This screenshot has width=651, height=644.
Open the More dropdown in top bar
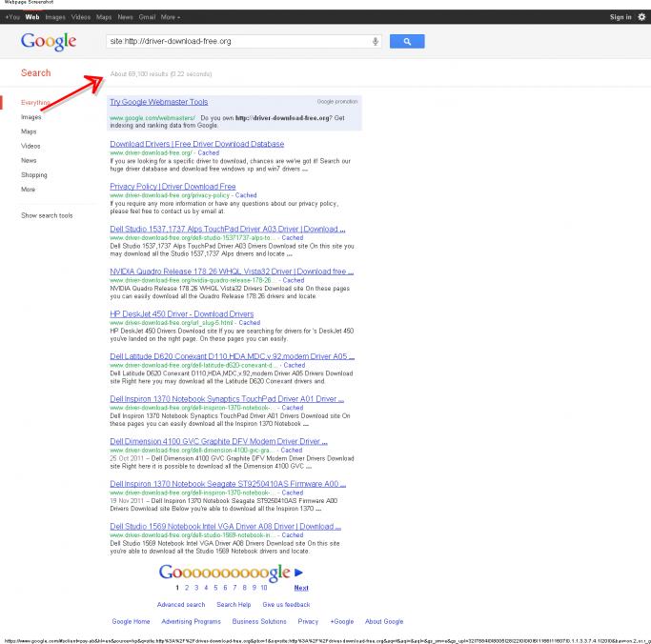click(171, 17)
